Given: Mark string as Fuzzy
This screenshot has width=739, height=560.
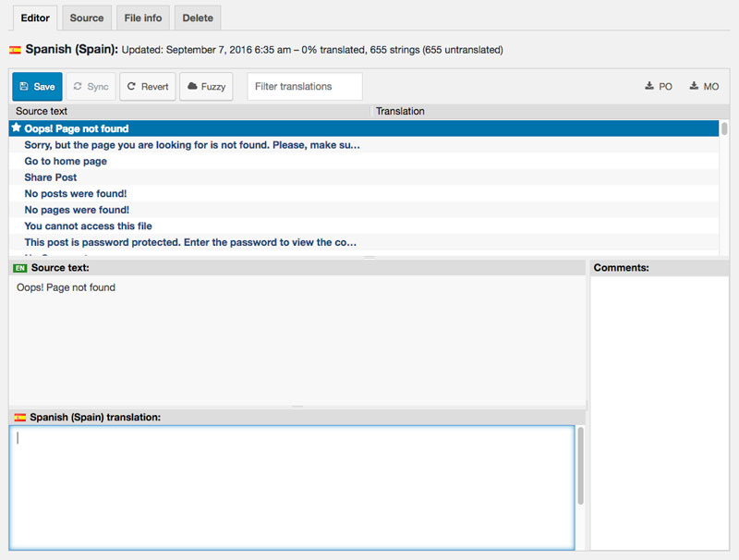Looking at the screenshot, I should pos(206,87).
